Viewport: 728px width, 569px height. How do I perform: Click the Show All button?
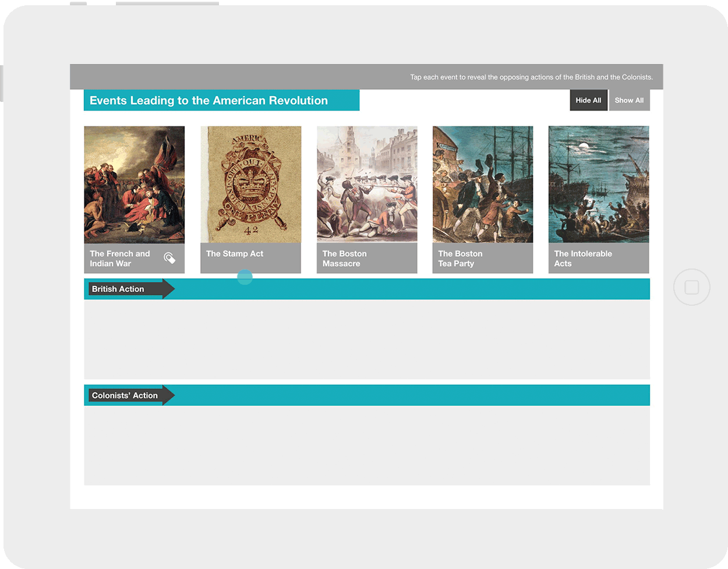(x=629, y=100)
